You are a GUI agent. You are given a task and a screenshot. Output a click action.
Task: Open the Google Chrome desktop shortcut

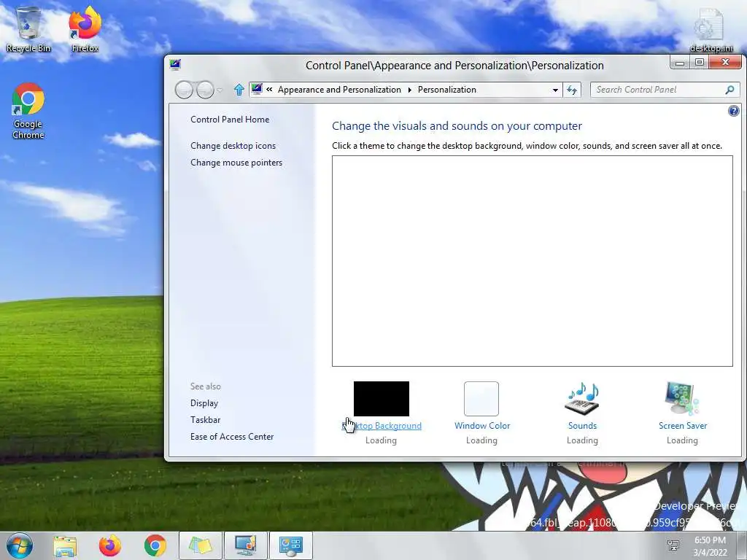(x=28, y=111)
